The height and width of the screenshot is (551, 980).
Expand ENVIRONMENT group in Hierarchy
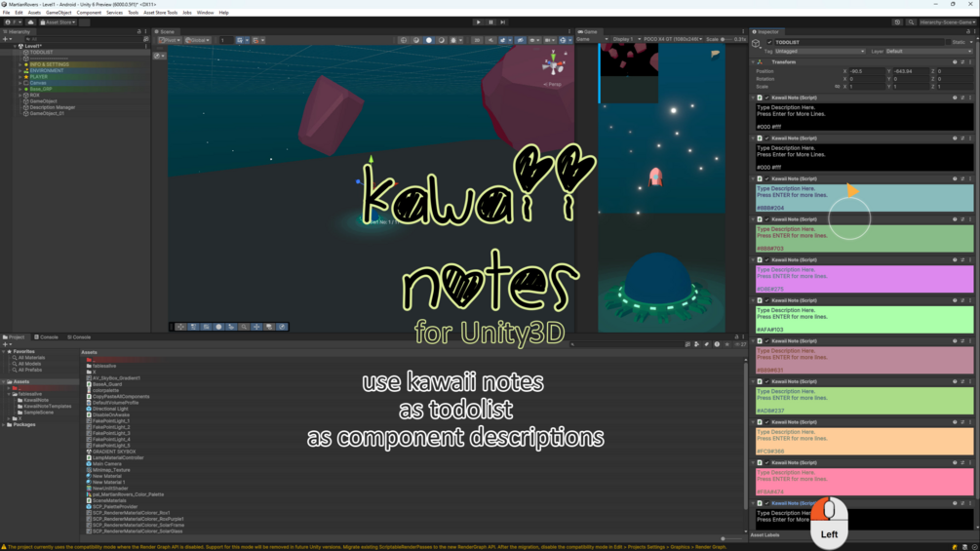tap(20, 70)
